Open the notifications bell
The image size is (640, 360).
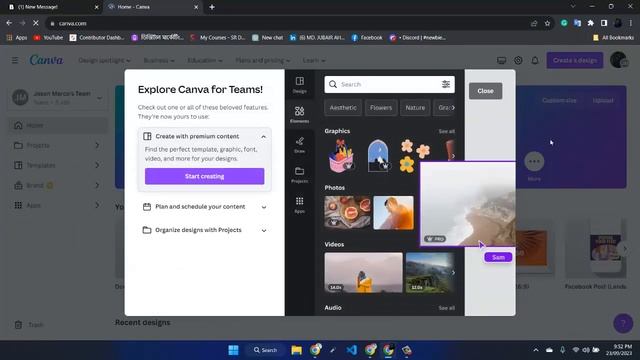click(x=535, y=60)
